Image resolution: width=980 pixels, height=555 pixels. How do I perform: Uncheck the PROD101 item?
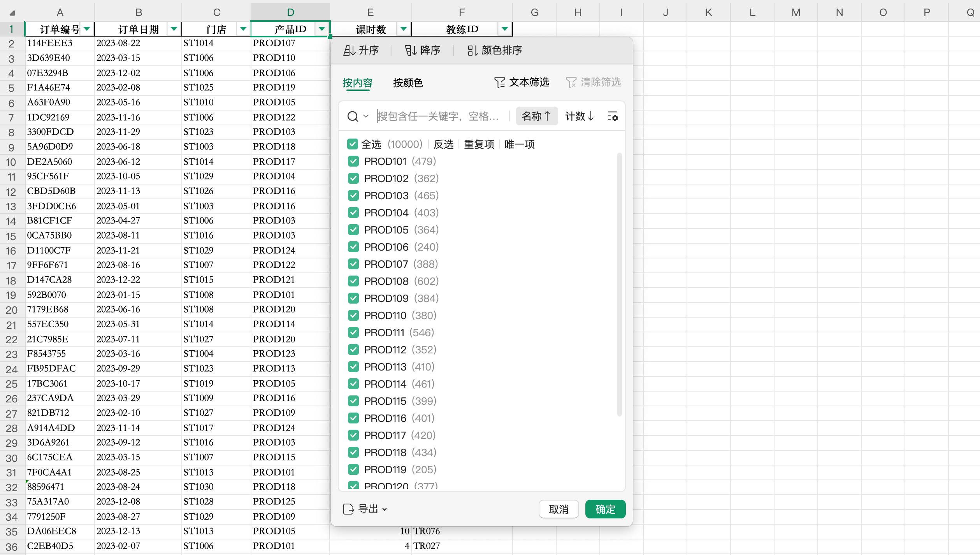(353, 161)
